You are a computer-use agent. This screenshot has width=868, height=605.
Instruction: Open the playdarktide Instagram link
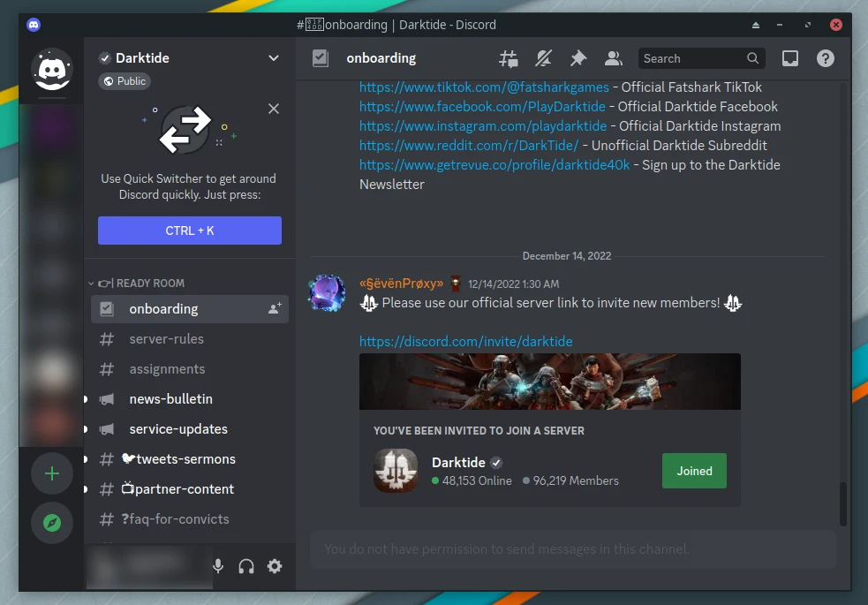point(483,125)
